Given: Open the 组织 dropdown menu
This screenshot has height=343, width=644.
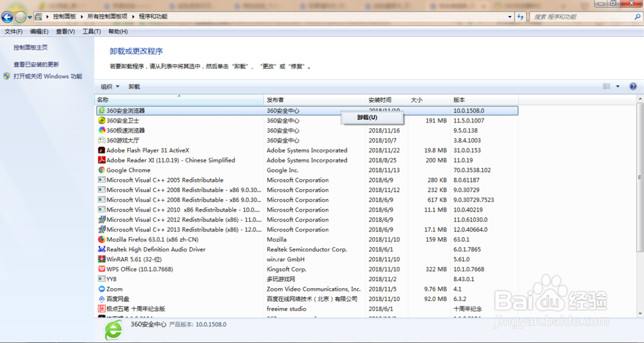Looking at the screenshot, I should pyautogui.click(x=110, y=87).
